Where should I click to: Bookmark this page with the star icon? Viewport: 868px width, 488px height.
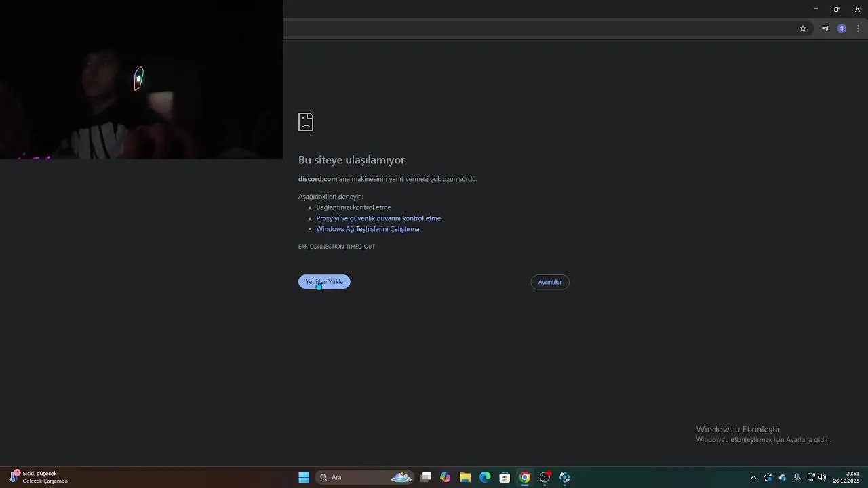pyautogui.click(x=803, y=28)
